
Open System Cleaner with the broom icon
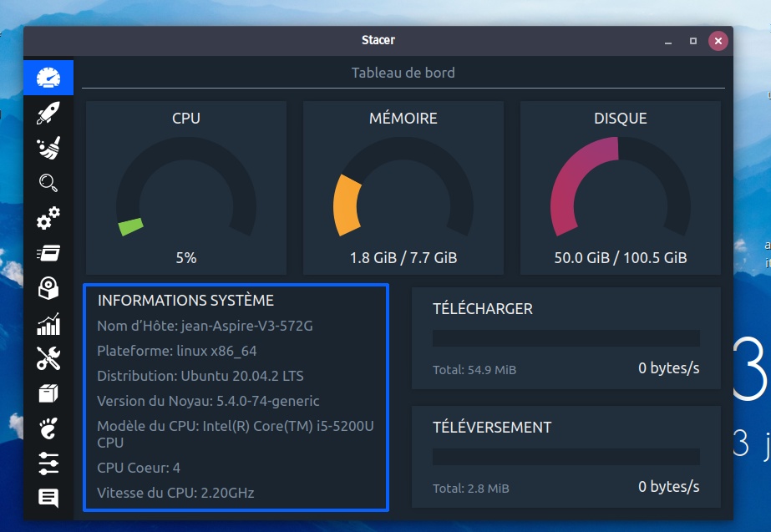[x=48, y=148]
